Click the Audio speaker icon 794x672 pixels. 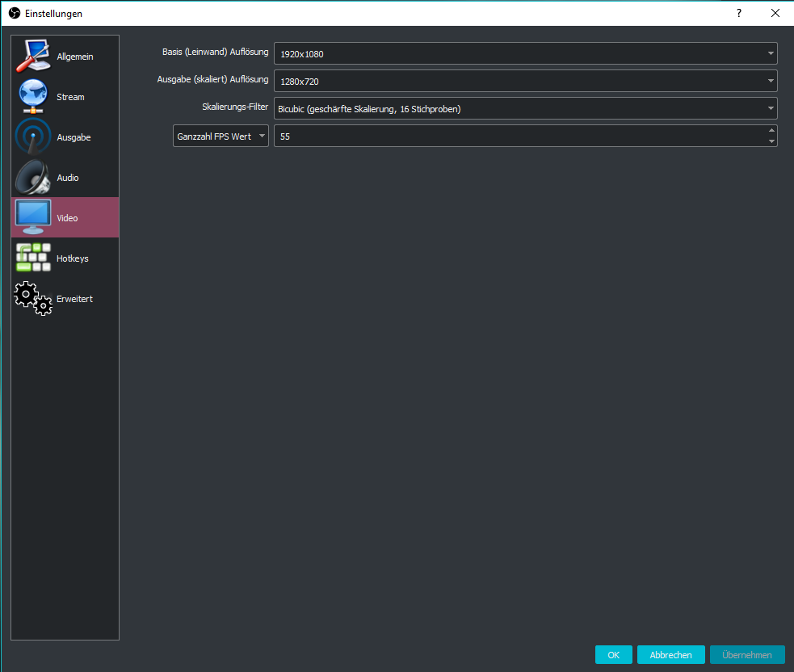coord(33,178)
